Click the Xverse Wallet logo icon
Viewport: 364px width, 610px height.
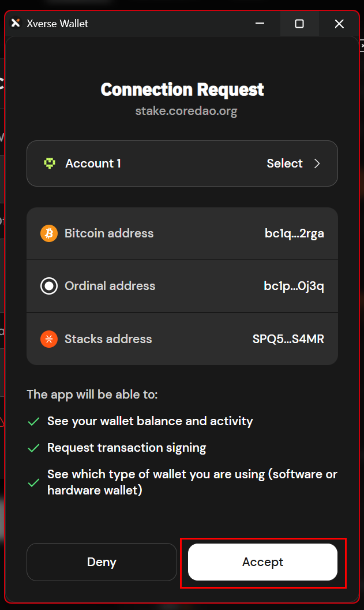[15, 24]
